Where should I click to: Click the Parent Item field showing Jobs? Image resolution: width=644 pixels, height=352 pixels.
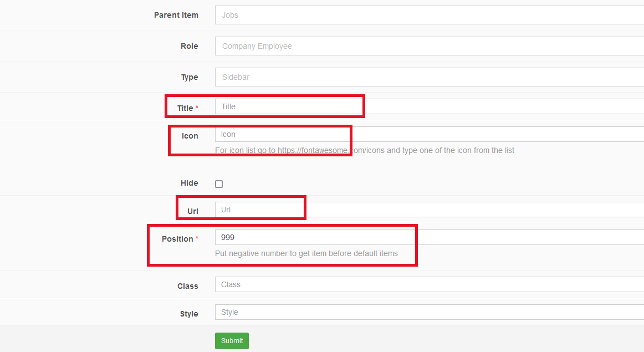coord(388,15)
